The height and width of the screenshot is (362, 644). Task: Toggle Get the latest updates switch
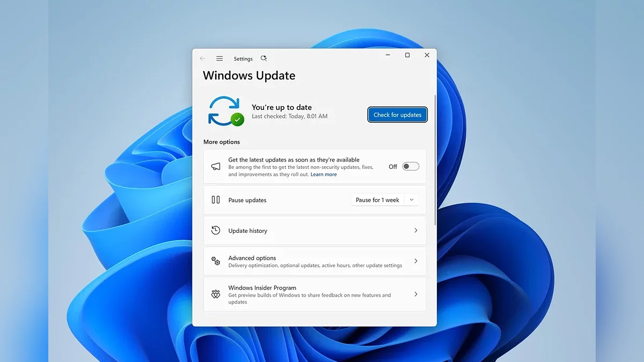(411, 166)
